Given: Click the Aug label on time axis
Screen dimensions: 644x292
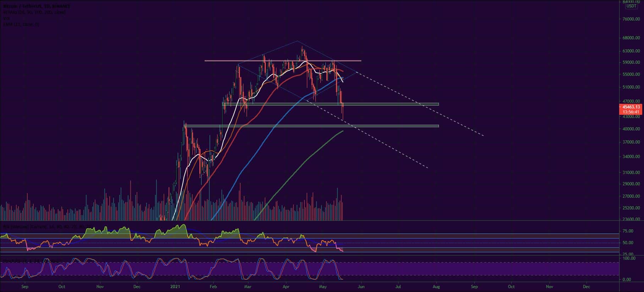Looking at the screenshot, I should coord(436,287).
